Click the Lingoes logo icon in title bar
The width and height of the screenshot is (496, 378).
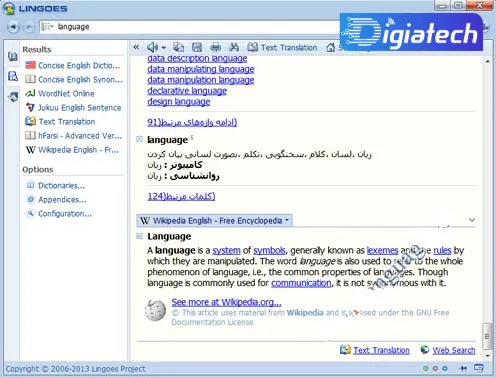coord(9,8)
